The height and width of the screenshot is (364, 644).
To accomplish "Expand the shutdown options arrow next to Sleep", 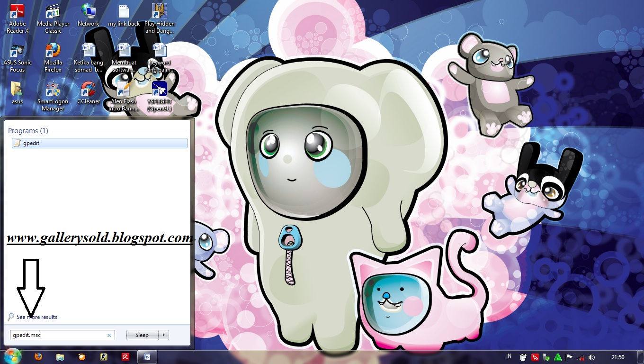I will (x=163, y=335).
